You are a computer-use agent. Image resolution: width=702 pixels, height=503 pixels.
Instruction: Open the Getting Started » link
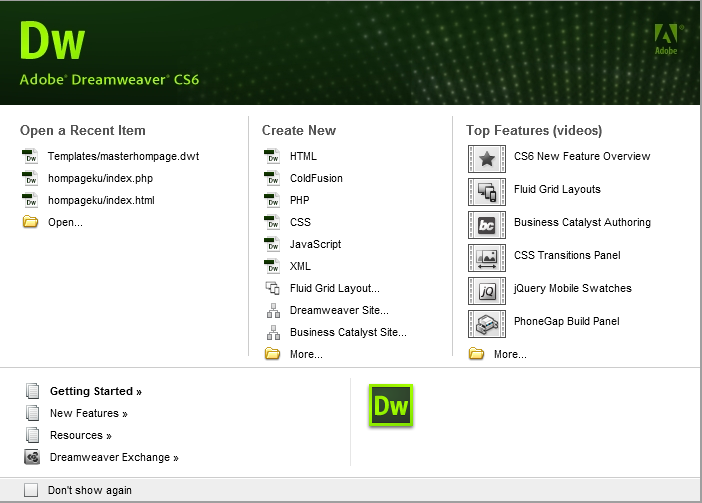click(96, 391)
